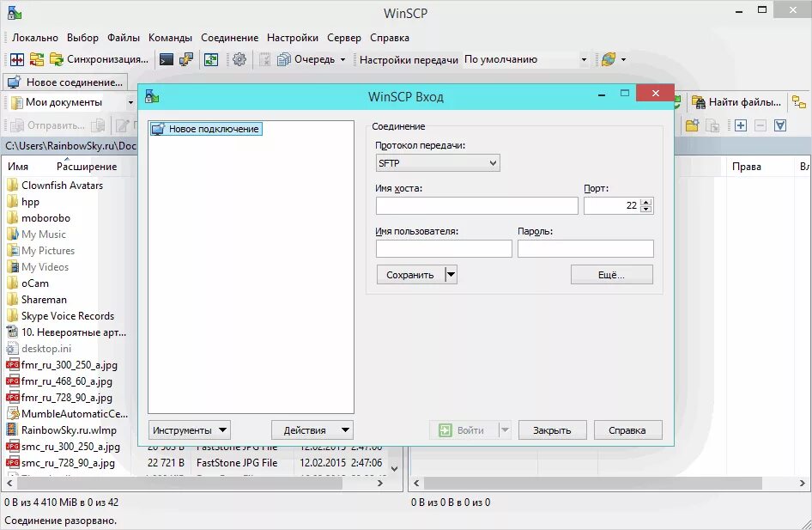The image size is (812, 530).
Task: Decrease port with the down stepper arrow
Action: coord(645,210)
